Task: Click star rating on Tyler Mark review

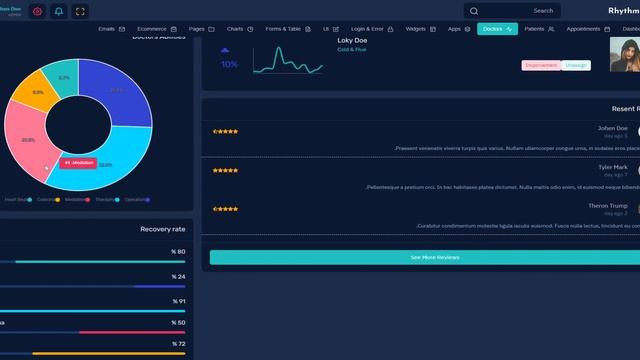Action: pyautogui.click(x=225, y=170)
